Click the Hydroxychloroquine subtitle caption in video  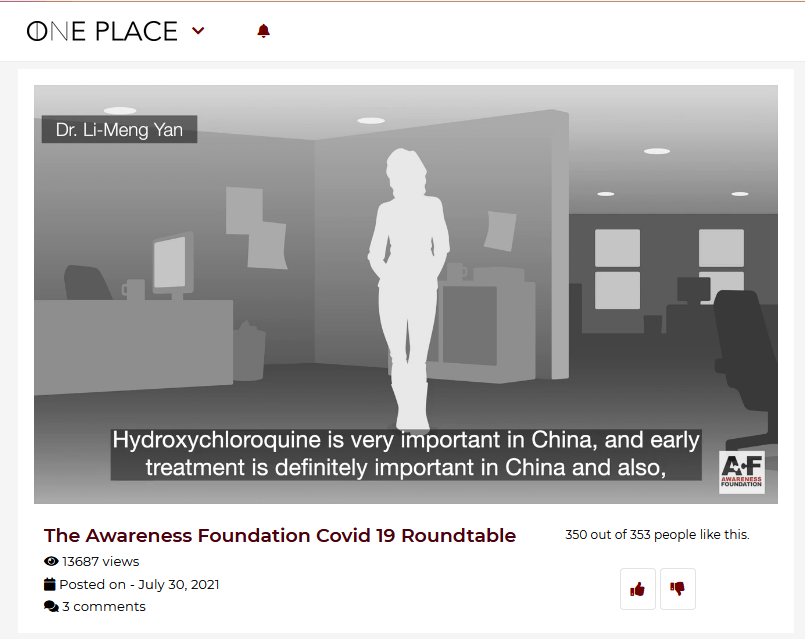(x=406, y=454)
